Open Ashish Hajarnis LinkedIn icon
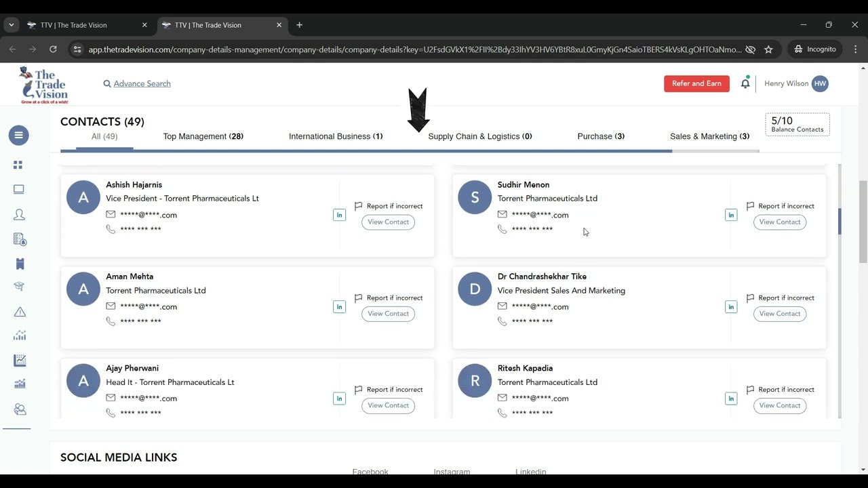868x488 pixels. (x=339, y=215)
